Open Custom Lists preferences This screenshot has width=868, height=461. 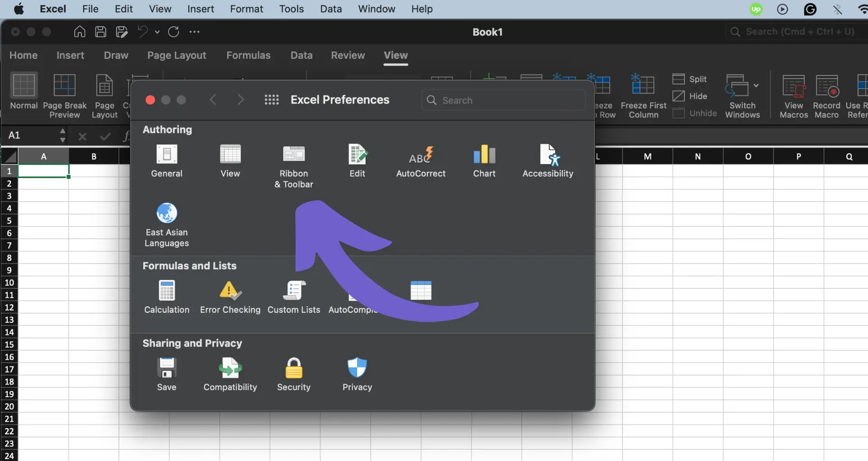coord(293,297)
